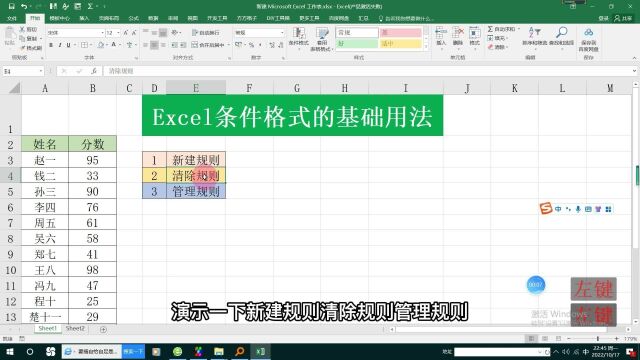Click AutoSum (自动求和) in editing group
Viewport: 640px width, 360px height.
coord(501,29)
